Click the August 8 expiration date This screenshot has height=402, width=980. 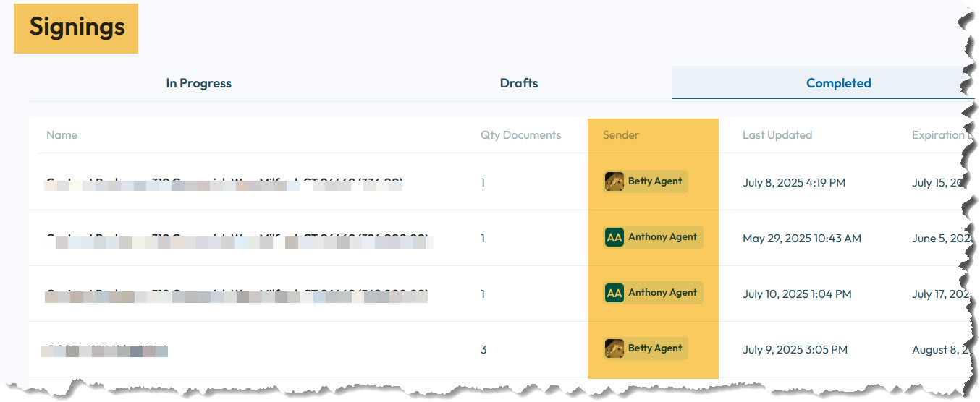[x=939, y=350]
